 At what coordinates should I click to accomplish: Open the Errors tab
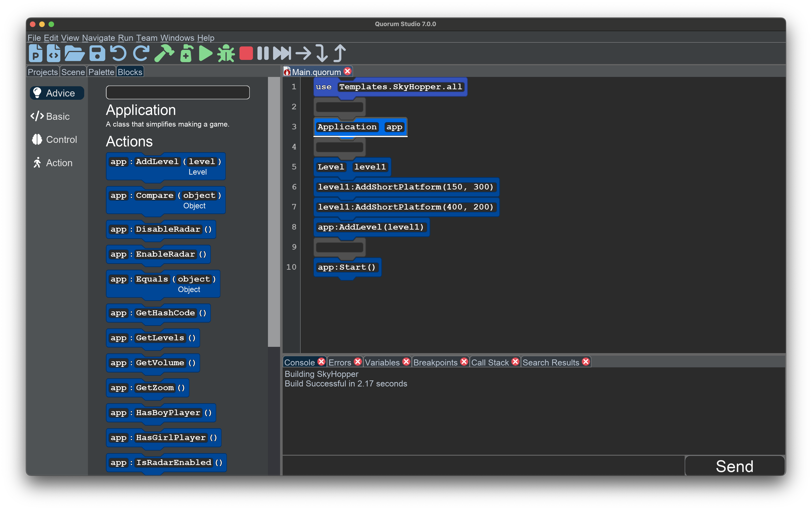[x=340, y=362]
